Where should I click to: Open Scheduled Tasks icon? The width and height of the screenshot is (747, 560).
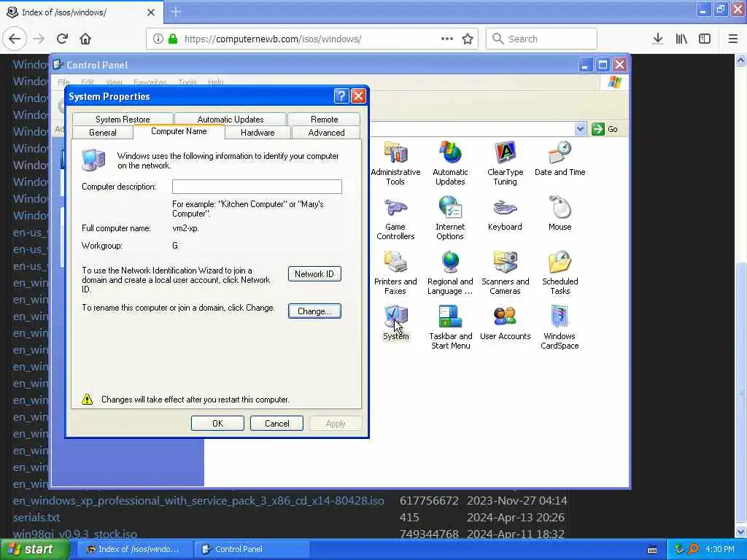tap(560, 273)
